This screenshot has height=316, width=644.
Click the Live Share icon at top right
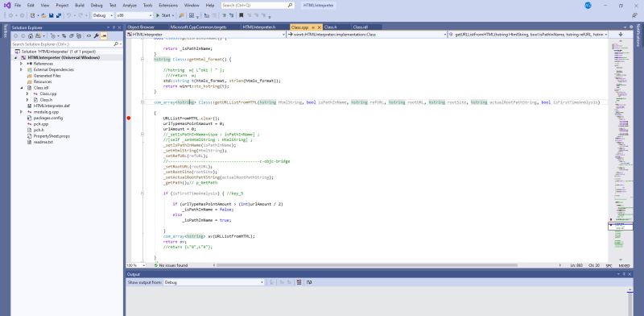[x=634, y=15]
